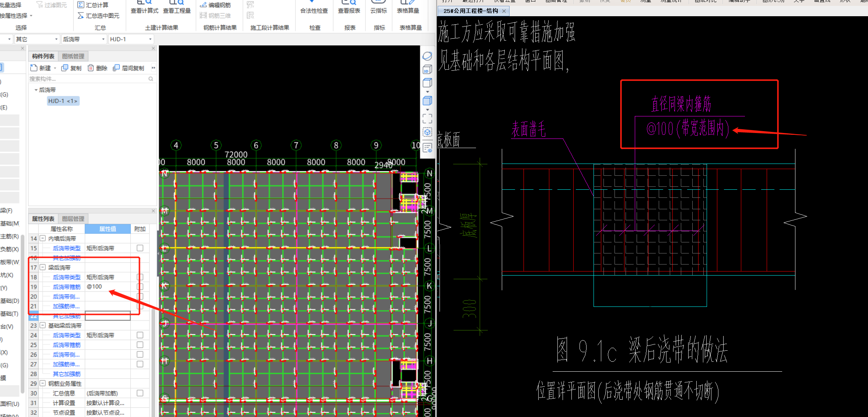Click the search icon in 搜索构件 box

151,79
